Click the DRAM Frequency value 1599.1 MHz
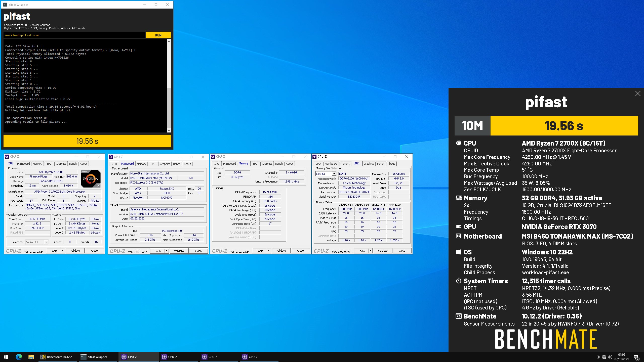 coord(270,192)
